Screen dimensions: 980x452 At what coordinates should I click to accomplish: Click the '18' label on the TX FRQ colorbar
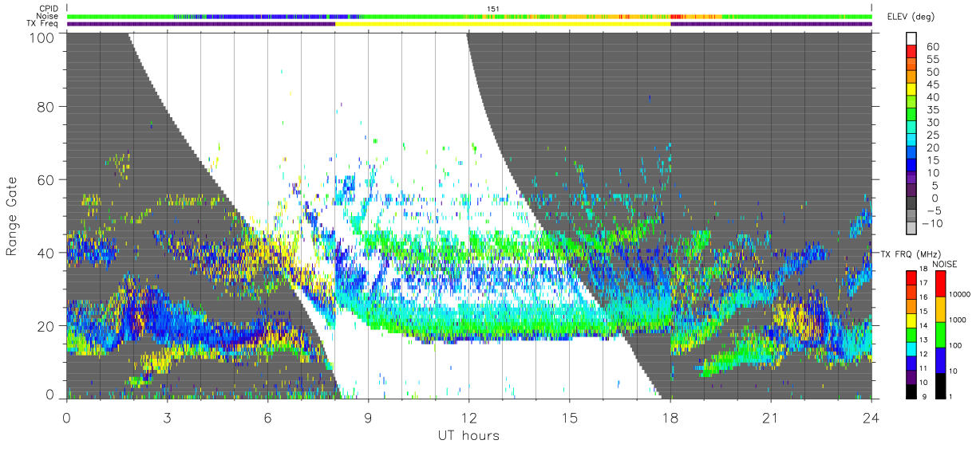coord(923,269)
